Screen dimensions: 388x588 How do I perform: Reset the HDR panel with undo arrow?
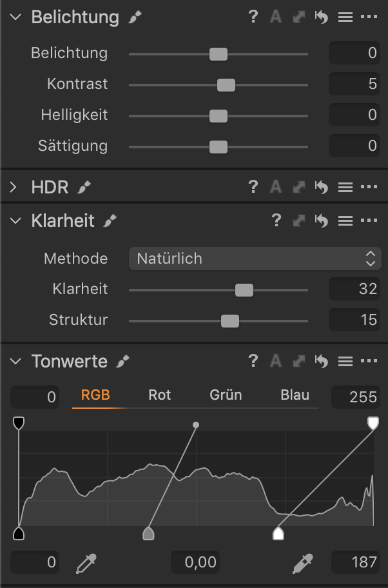(322, 186)
